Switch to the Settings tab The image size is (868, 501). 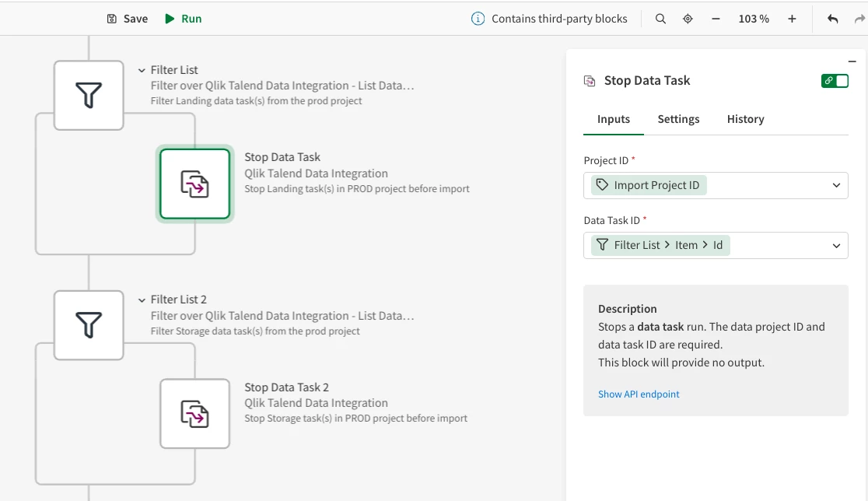tap(678, 120)
